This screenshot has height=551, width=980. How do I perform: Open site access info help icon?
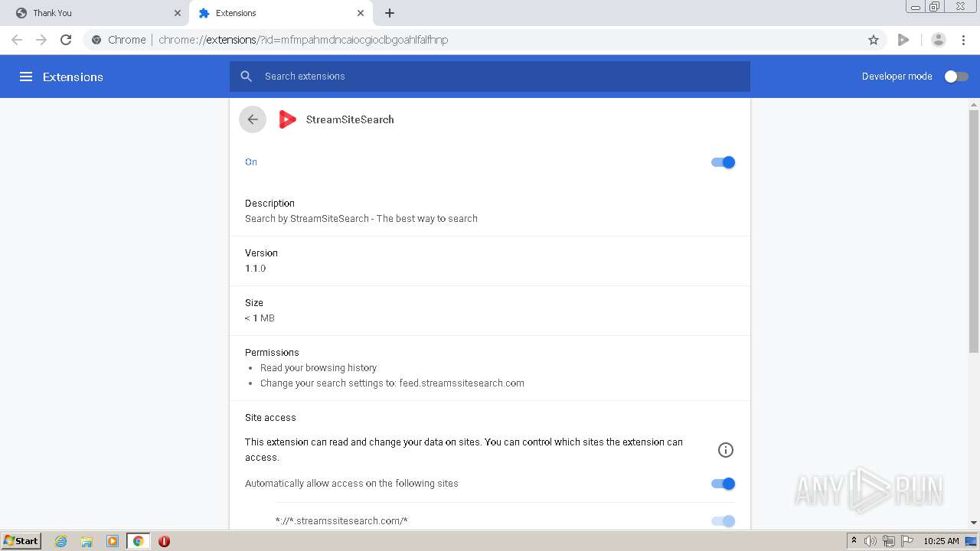click(726, 450)
